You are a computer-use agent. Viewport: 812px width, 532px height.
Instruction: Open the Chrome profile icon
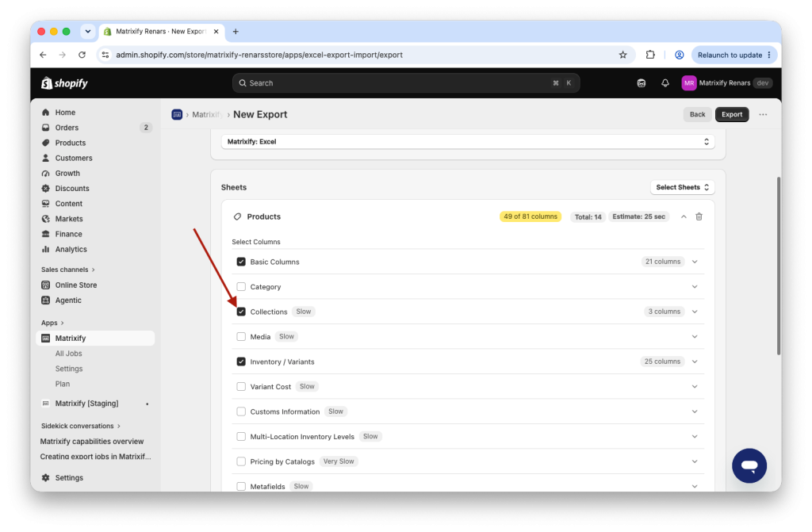[x=679, y=55]
